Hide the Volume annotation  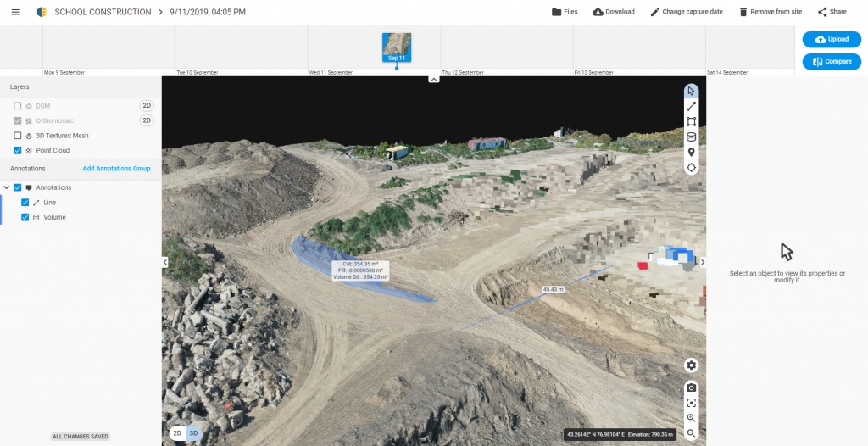click(25, 217)
